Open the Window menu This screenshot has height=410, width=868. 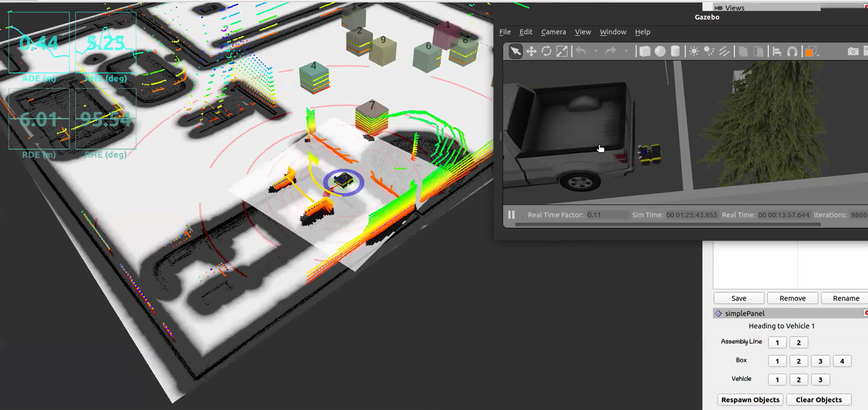pos(613,32)
